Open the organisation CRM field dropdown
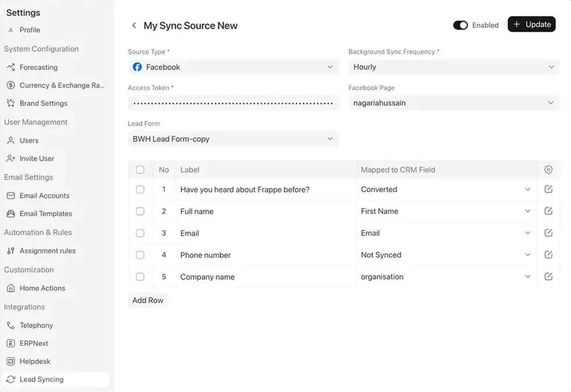Viewport: 571px width, 392px height. tap(446, 276)
